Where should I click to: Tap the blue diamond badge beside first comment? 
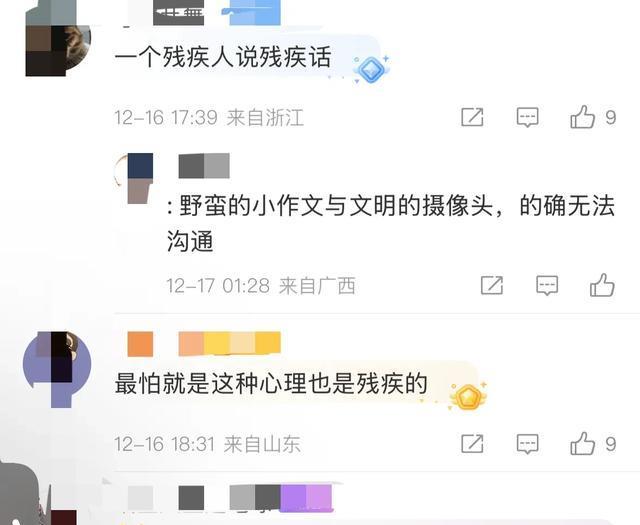pyautogui.click(x=371, y=69)
